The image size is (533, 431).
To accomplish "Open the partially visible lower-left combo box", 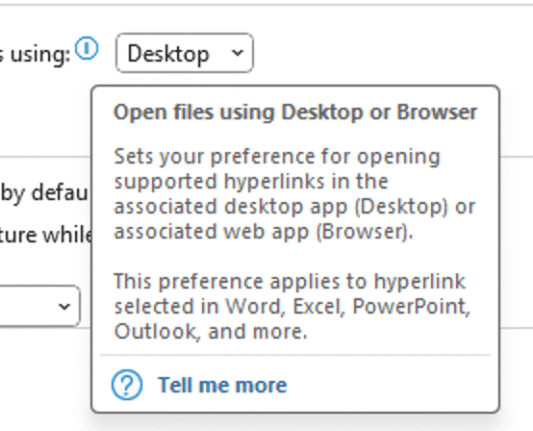I will 40,306.
